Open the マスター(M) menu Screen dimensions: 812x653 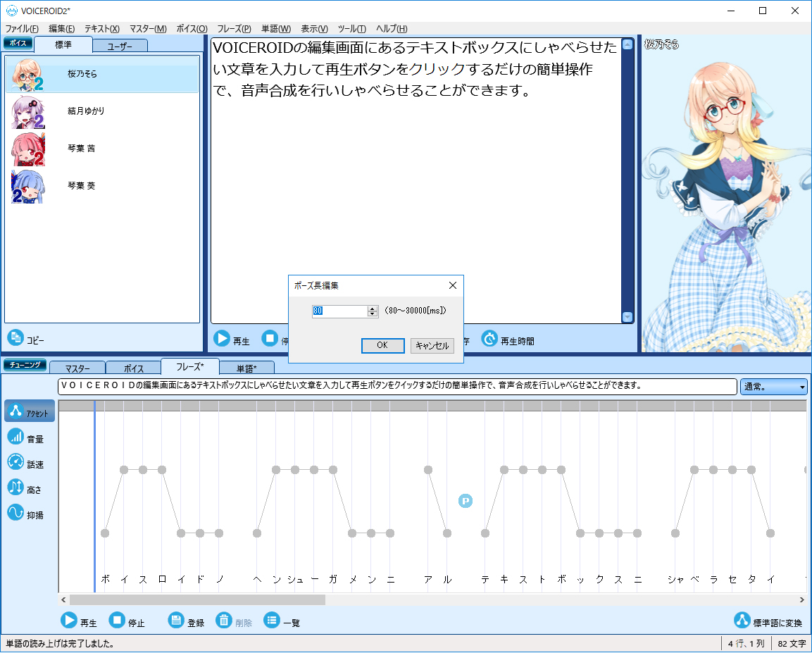[148, 28]
